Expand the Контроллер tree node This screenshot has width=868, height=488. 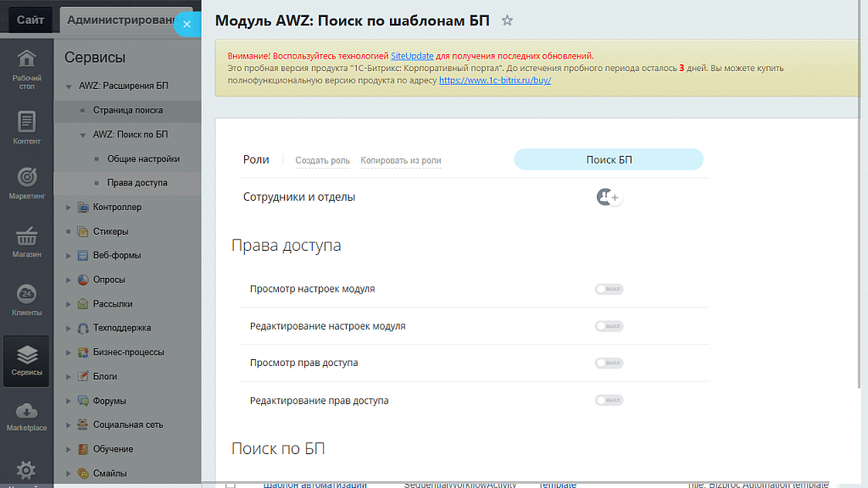point(69,208)
